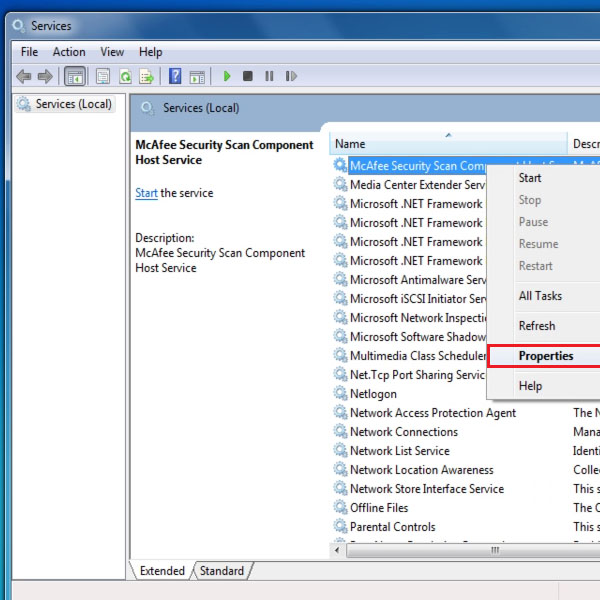Switch to the Extended tab
Viewport: 600px width, 600px height.
point(162,571)
